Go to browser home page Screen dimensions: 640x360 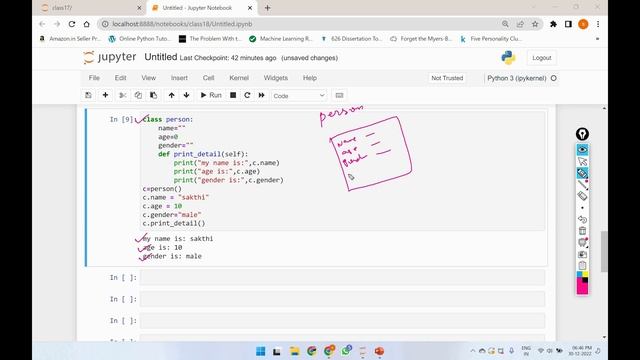(87, 24)
